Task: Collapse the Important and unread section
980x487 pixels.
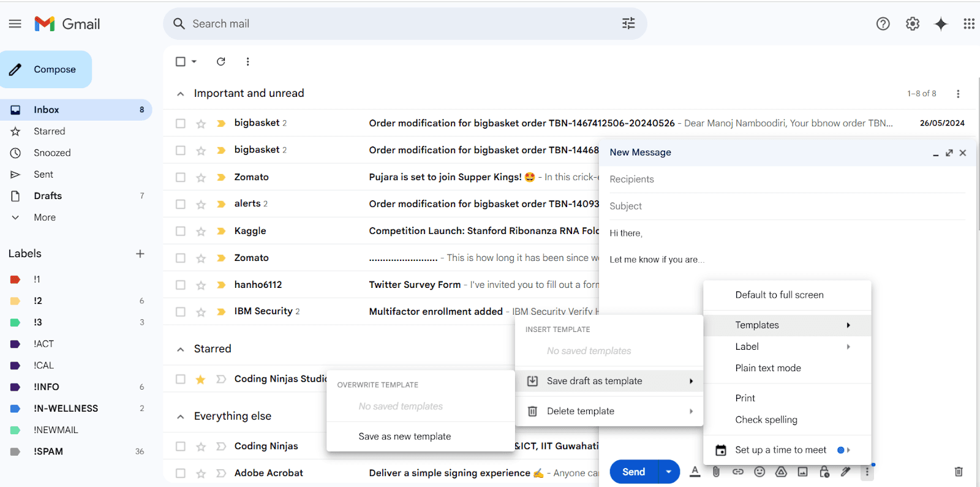Action: click(x=180, y=94)
